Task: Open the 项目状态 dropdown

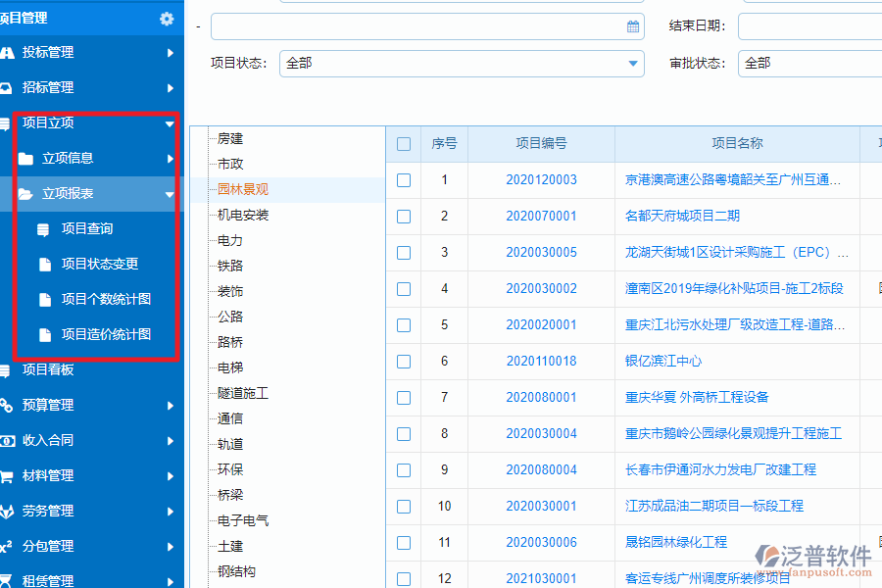Action: tap(634, 62)
